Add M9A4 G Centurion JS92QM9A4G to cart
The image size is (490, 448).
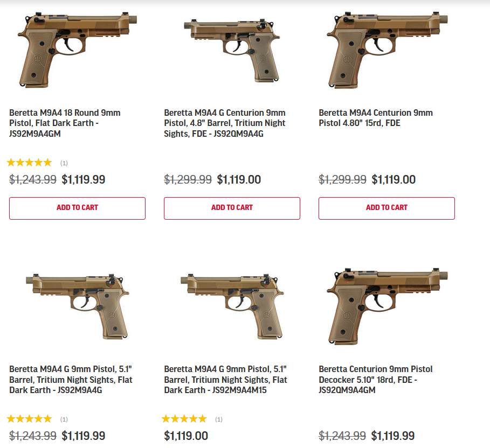pos(232,208)
